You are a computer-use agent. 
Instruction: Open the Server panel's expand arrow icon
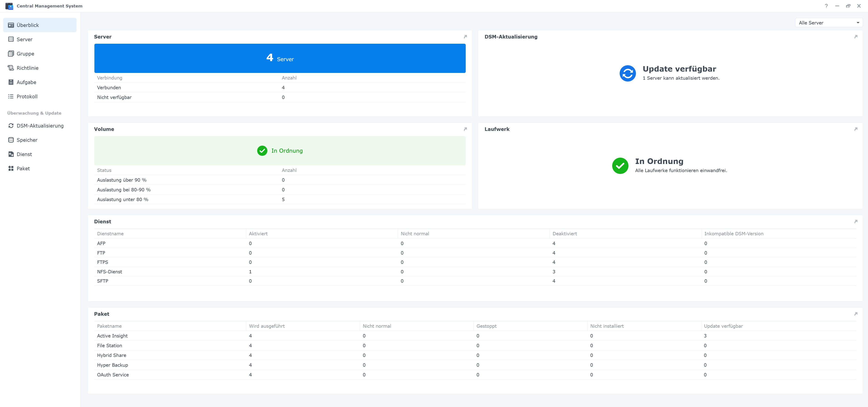pos(465,37)
